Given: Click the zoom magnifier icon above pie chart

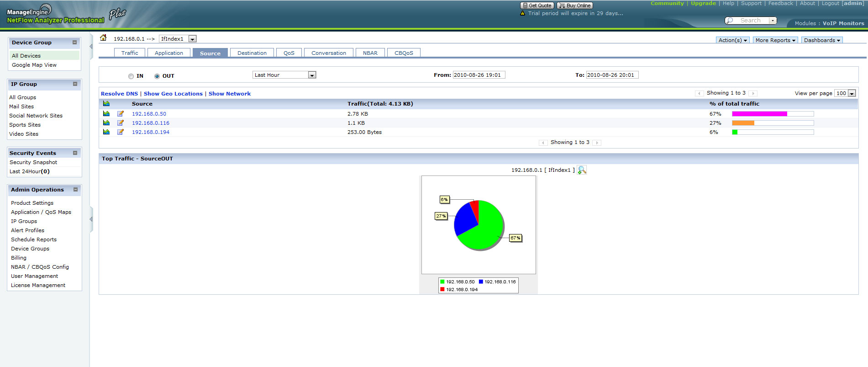Looking at the screenshot, I should [x=582, y=170].
